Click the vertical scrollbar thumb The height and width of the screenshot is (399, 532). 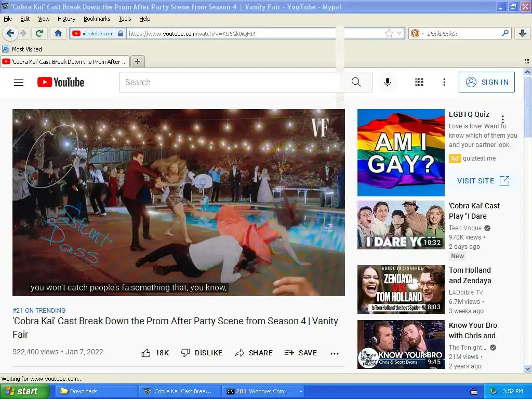[x=527, y=107]
